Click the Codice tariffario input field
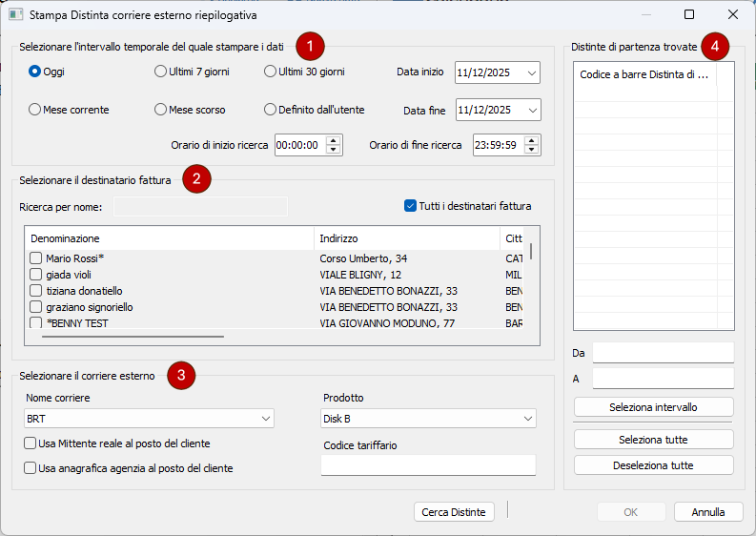The height and width of the screenshot is (536, 756). 428,464
